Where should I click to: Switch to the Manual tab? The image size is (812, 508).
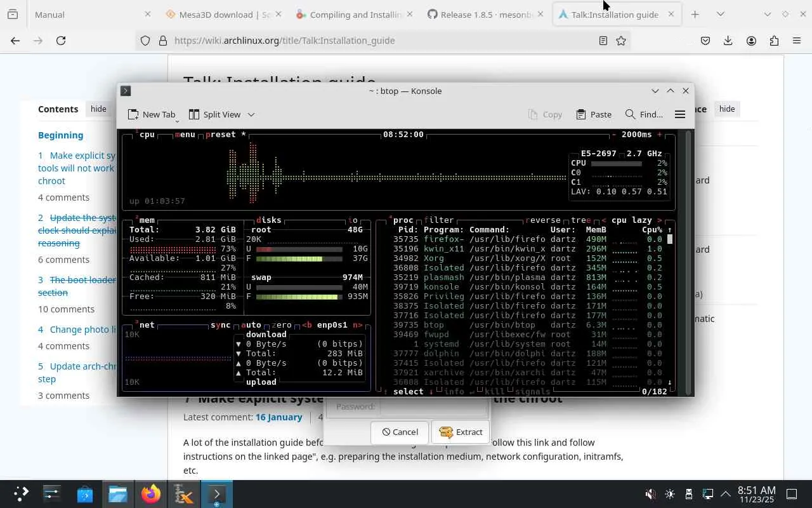coord(92,14)
